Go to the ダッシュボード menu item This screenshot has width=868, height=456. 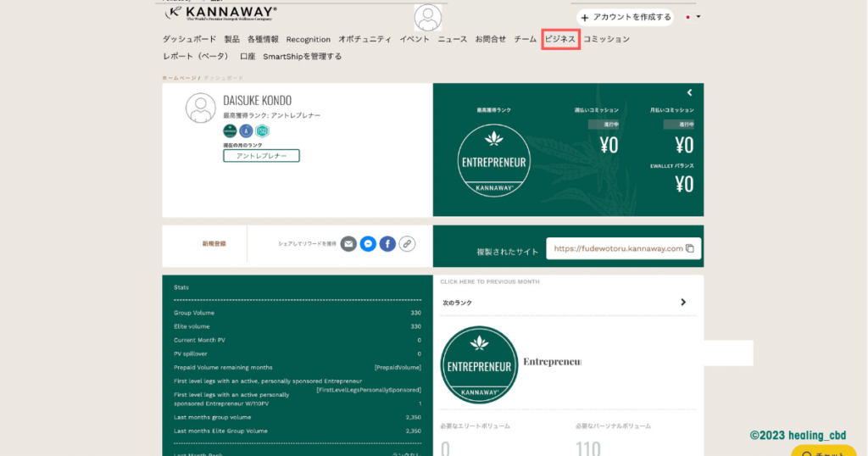(x=189, y=39)
